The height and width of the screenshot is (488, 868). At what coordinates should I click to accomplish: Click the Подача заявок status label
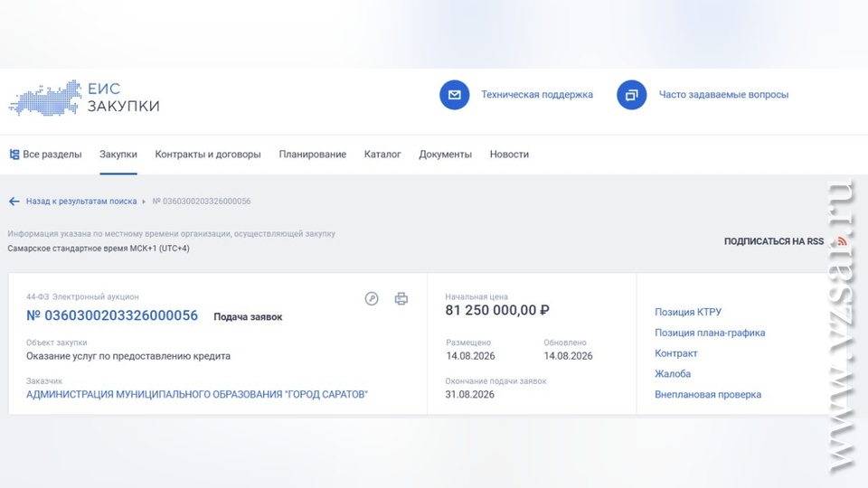click(x=248, y=317)
